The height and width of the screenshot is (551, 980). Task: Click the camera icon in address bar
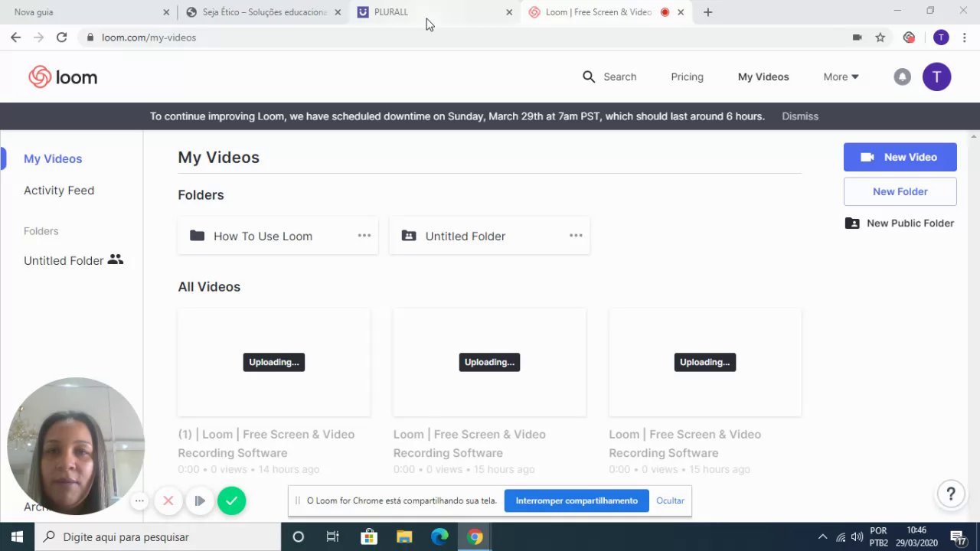click(x=857, y=37)
